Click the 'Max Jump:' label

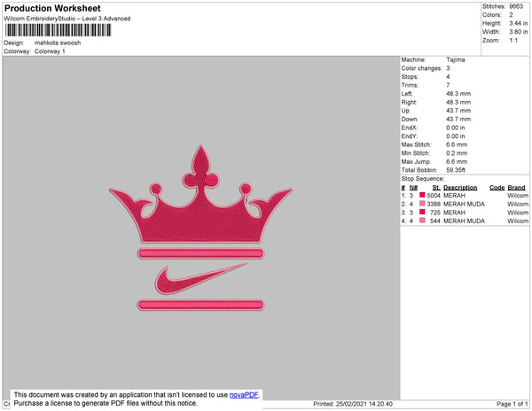tap(417, 161)
